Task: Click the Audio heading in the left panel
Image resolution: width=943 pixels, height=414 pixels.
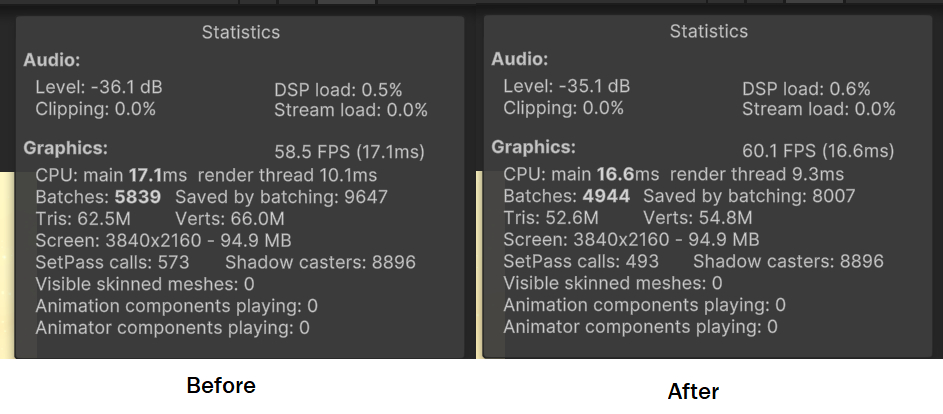Action: (51, 61)
